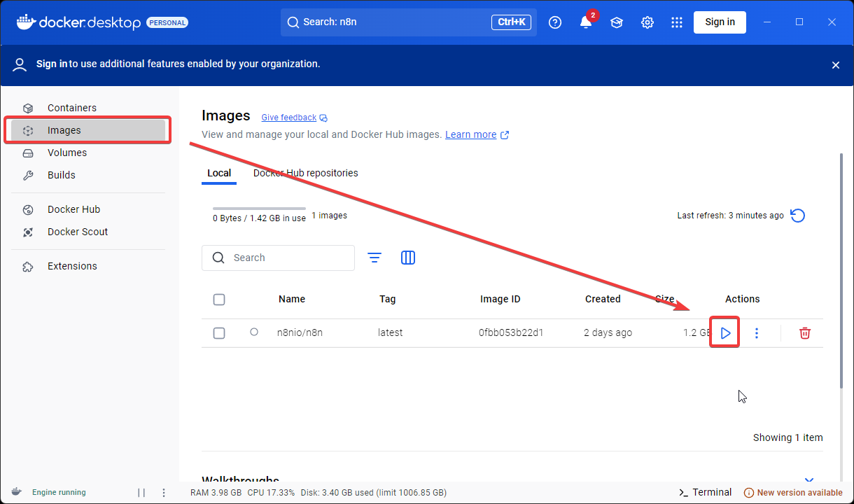
Task: Sort by Image ID column header
Action: tap(500, 299)
